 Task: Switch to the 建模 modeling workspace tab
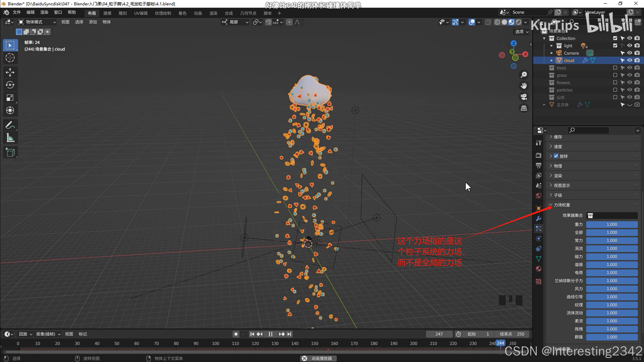(107, 13)
